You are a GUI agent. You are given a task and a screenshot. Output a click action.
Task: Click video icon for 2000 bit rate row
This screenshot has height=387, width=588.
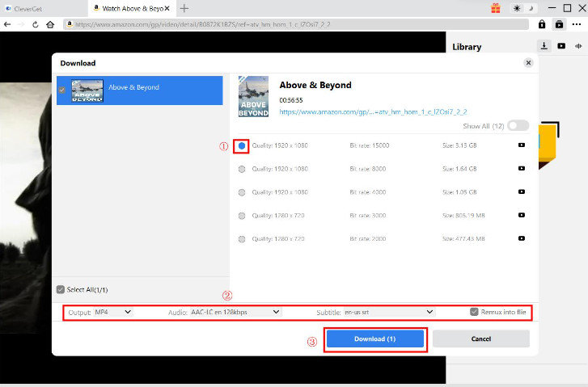(522, 238)
